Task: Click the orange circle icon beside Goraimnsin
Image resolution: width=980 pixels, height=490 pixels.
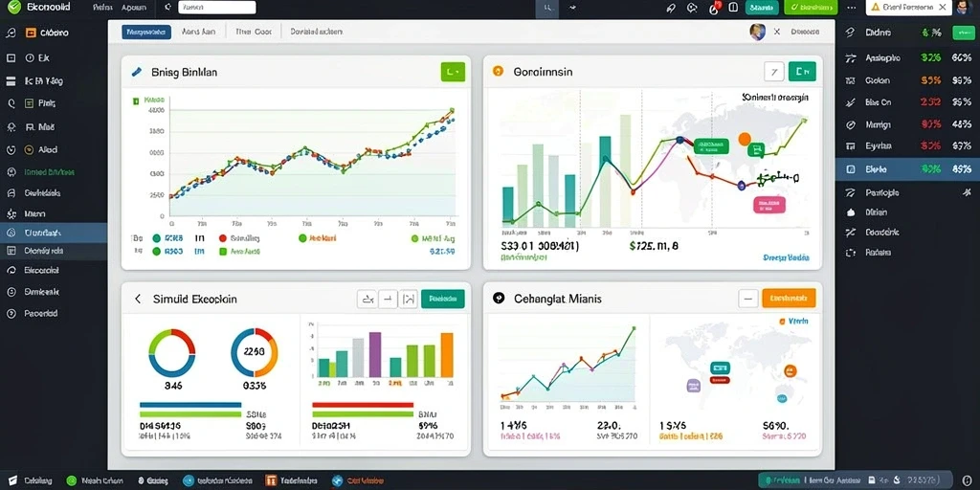Action: pyautogui.click(x=498, y=71)
